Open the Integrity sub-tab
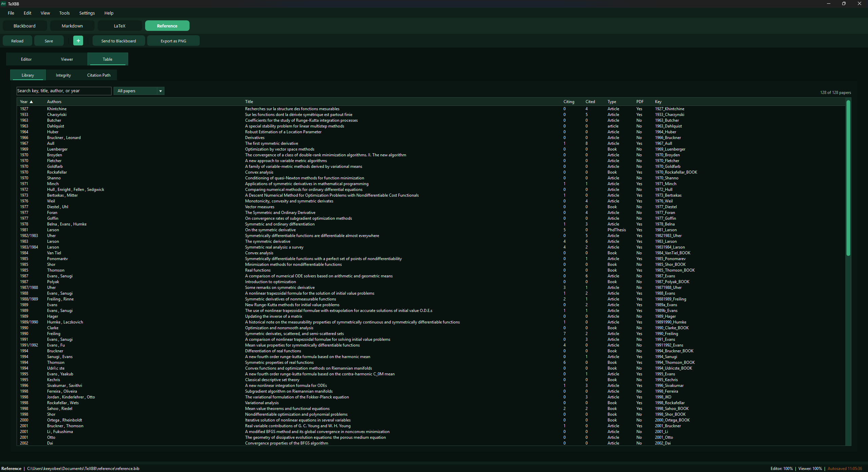The width and height of the screenshot is (868, 472). click(x=63, y=75)
